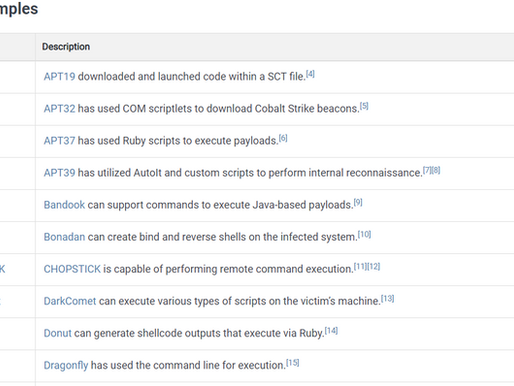Open the DarkComet link in description
The height and width of the screenshot is (386, 514).
(x=70, y=301)
